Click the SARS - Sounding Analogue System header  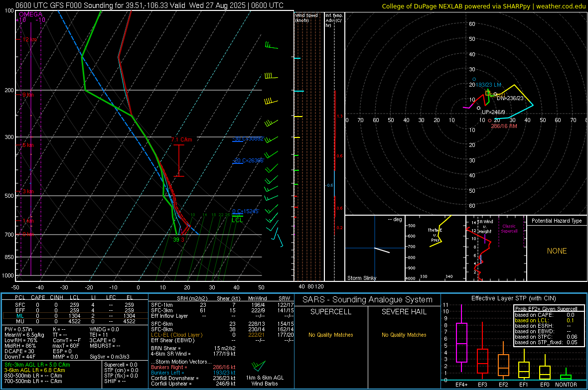368,300
